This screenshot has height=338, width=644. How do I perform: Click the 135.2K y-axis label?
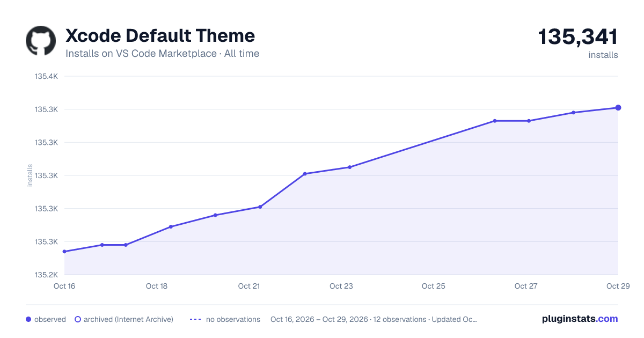pyautogui.click(x=46, y=275)
